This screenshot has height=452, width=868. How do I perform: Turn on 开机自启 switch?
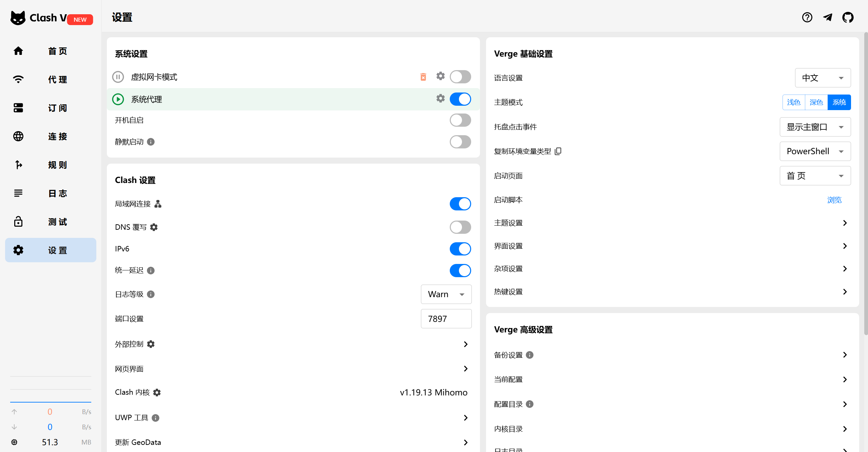click(x=460, y=120)
